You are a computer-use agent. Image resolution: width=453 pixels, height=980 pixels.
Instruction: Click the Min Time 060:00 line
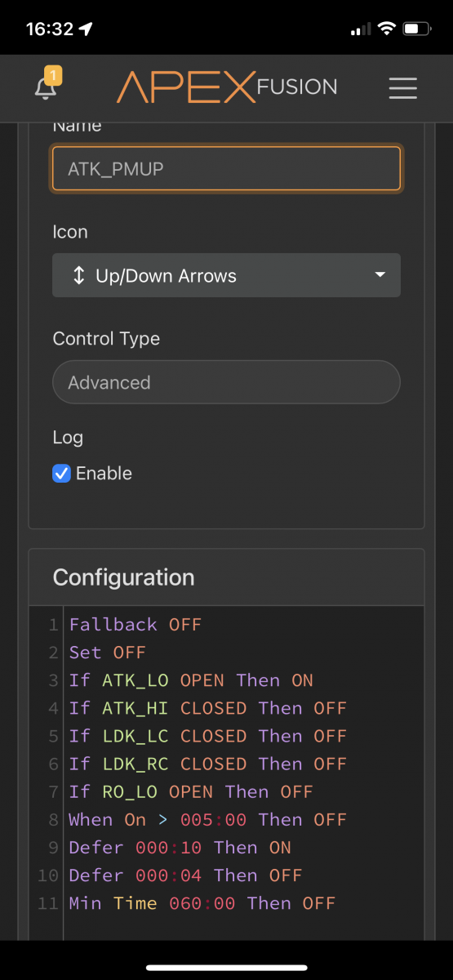pos(202,902)
